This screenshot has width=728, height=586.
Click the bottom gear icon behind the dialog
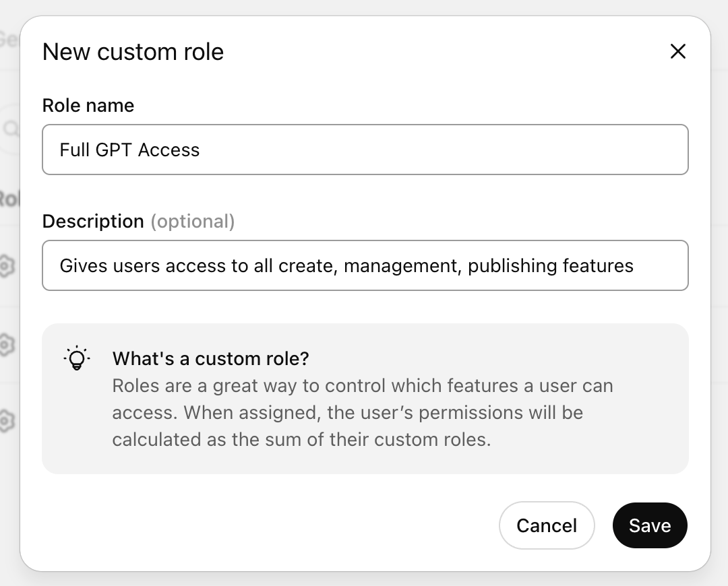[x=6, y=422]
